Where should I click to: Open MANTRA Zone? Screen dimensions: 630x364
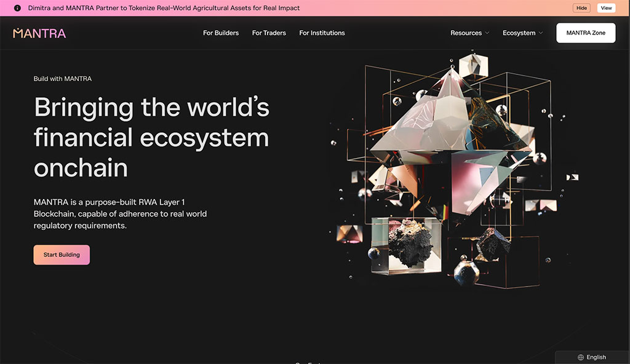(586, 33)
